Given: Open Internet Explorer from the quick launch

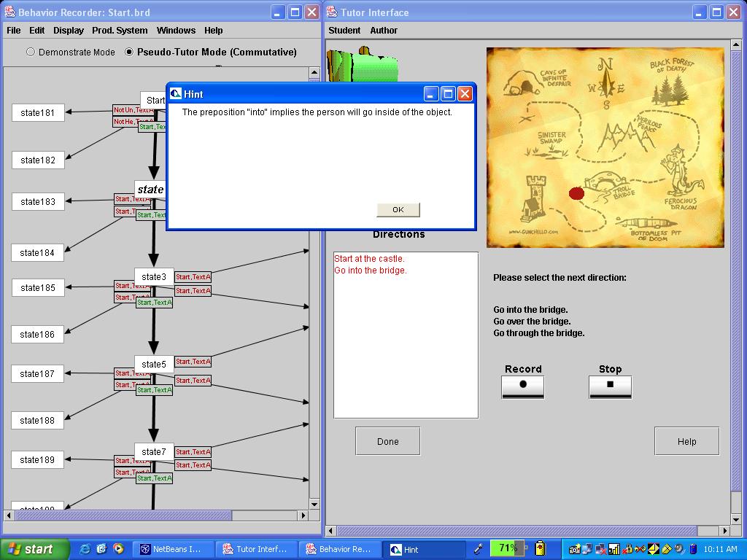Looking at the screenshot, I should (x=85, y=549).
